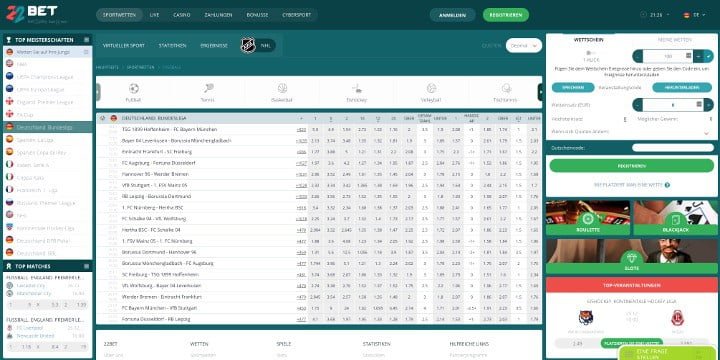Viewport: 720px width, 360px height.
Task: Click football icon in Bundesliga table header
Action: (x=102, y=118)
